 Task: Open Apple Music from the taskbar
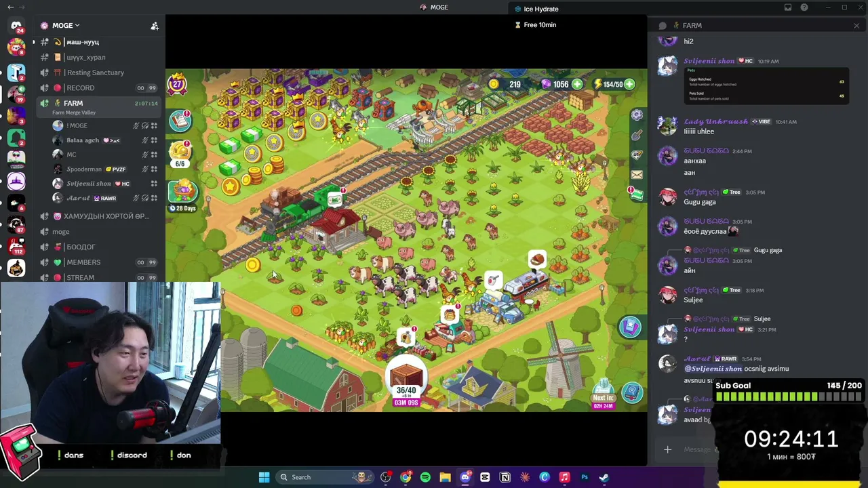point(564,477)
